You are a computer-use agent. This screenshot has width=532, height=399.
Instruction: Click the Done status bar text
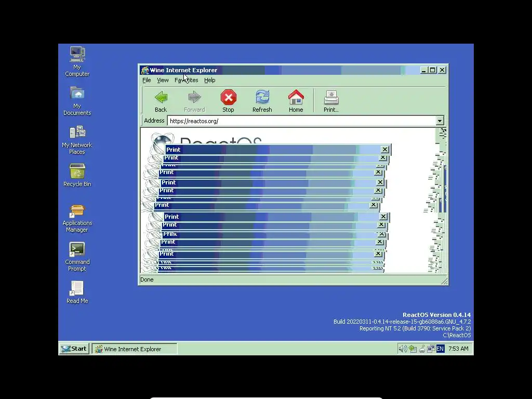[147, 280]
